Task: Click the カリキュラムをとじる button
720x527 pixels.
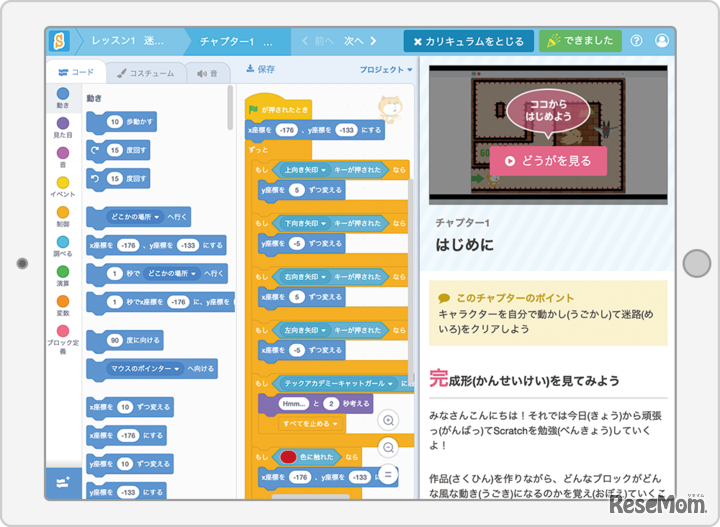Action: pyautogui.click(x=469, y=41)
